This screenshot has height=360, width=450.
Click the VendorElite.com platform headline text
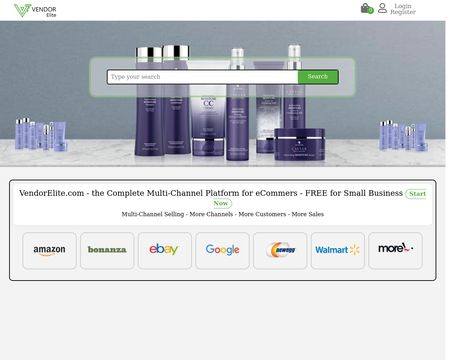point(211,193)
